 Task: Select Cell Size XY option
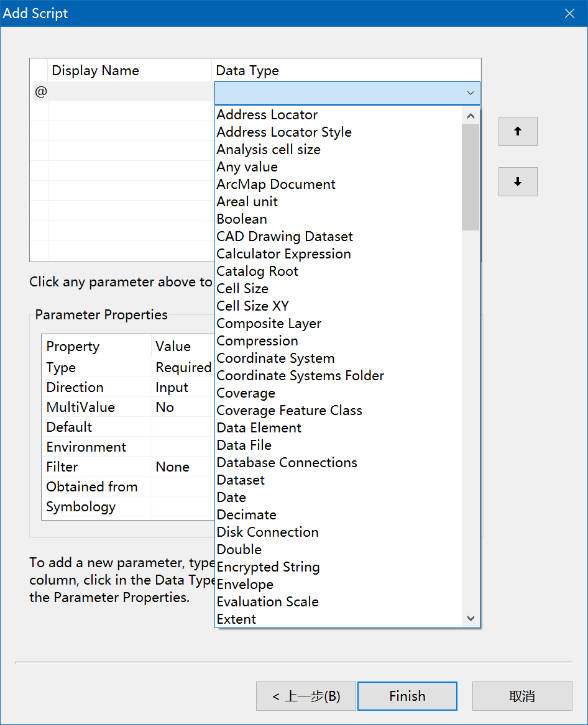(x=338, y=306)
